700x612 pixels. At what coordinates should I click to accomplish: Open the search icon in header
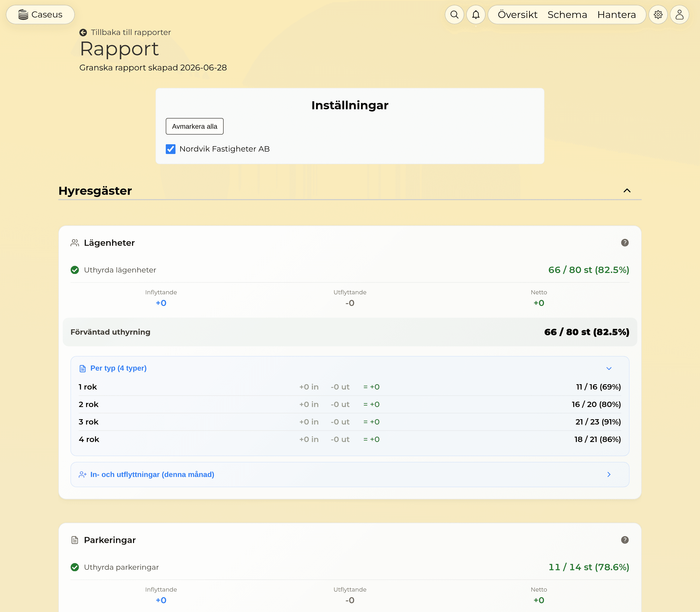tap(454, 15)
